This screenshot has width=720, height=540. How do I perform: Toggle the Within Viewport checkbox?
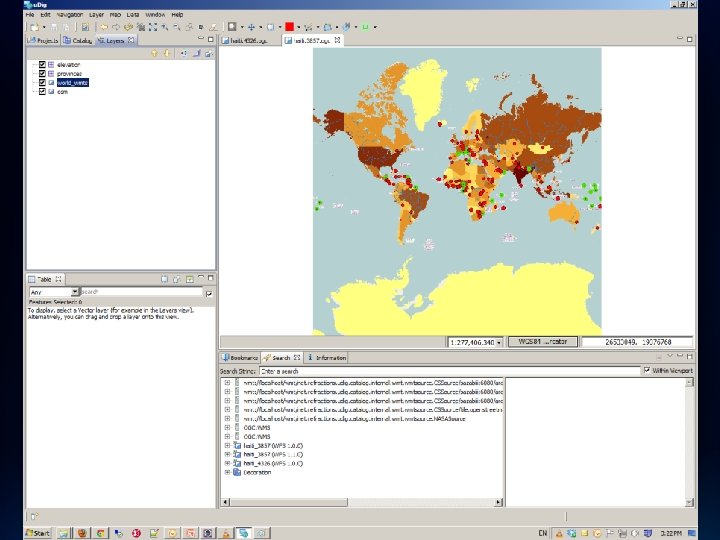tap(647, 370)
